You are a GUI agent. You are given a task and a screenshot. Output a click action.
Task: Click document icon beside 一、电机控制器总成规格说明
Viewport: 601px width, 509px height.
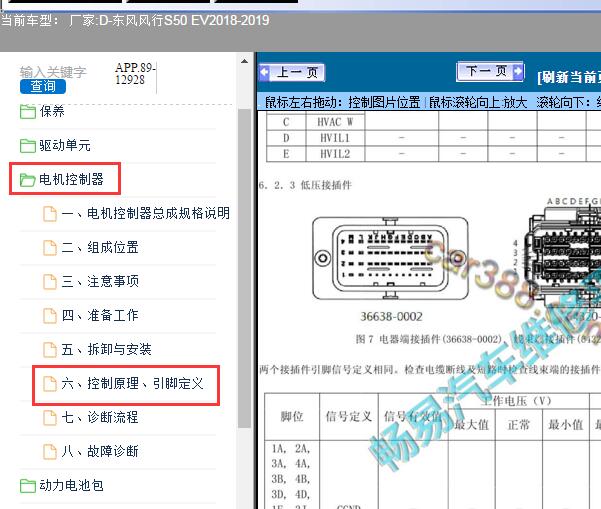tap(50, 213)
